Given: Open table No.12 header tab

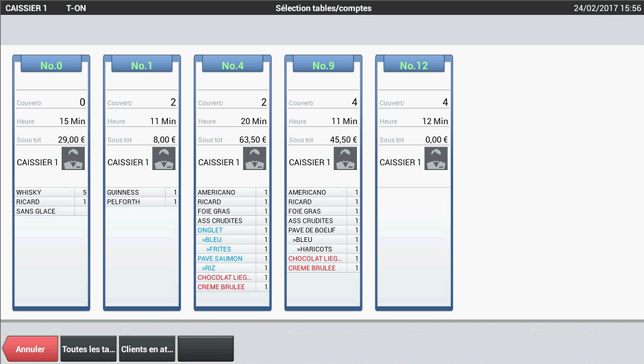Looking at the screenshot, I should pos(414,65).
